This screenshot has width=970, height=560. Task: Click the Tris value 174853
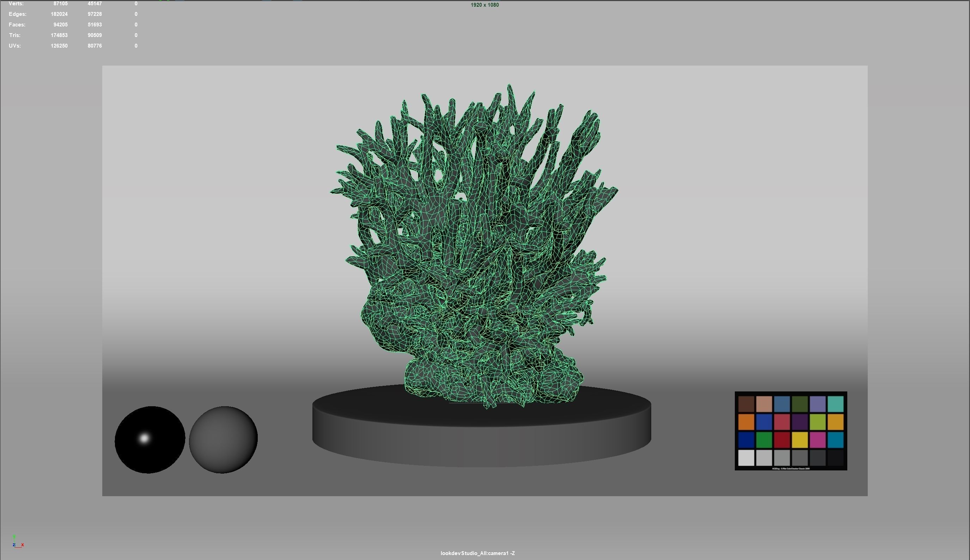(x=59, y=35)
